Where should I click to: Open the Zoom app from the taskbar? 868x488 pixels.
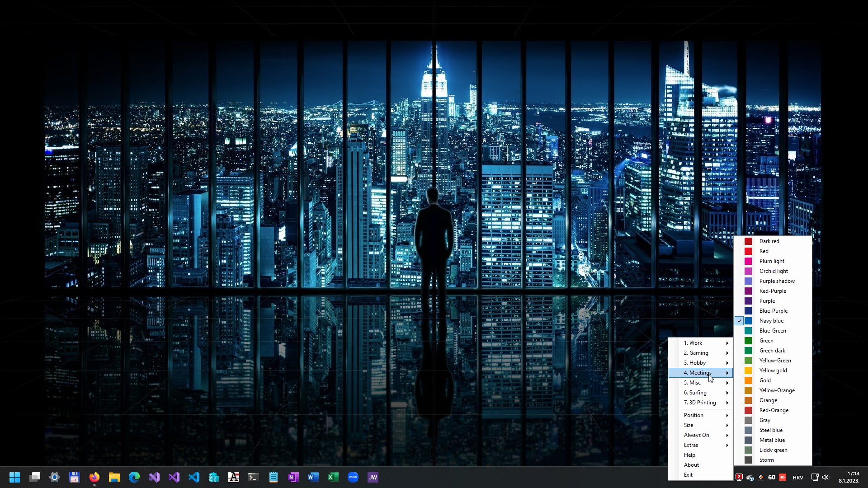click(x=353, y=477)
